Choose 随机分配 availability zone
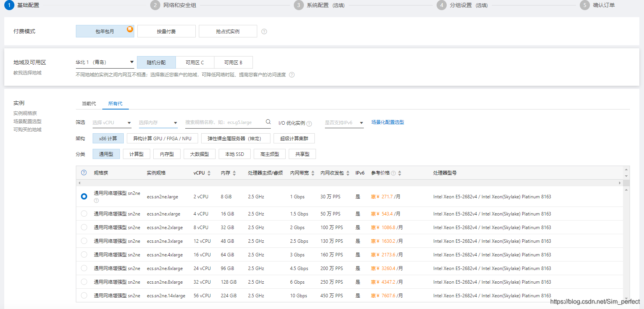Screen dimensions: 644x309 coord(156,62)
